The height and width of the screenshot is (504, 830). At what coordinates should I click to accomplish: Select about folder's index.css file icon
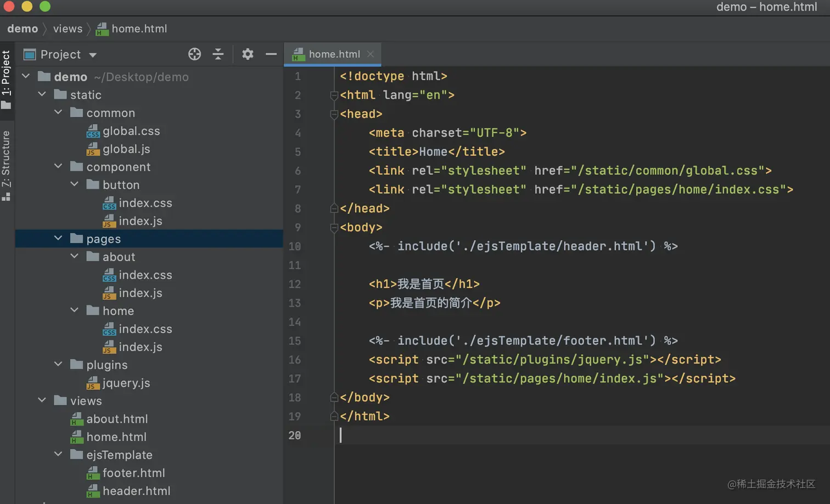tap(109, 275)
